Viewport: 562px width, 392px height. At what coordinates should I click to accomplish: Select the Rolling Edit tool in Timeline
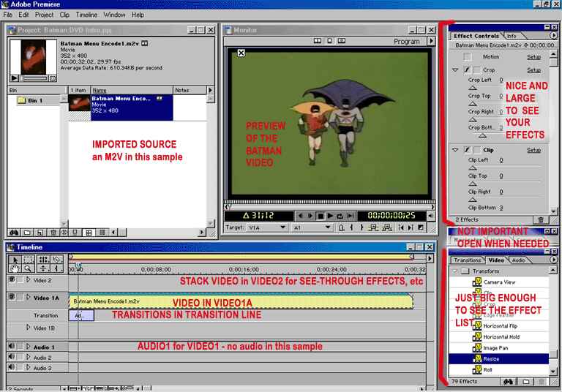tap(43, 260)
